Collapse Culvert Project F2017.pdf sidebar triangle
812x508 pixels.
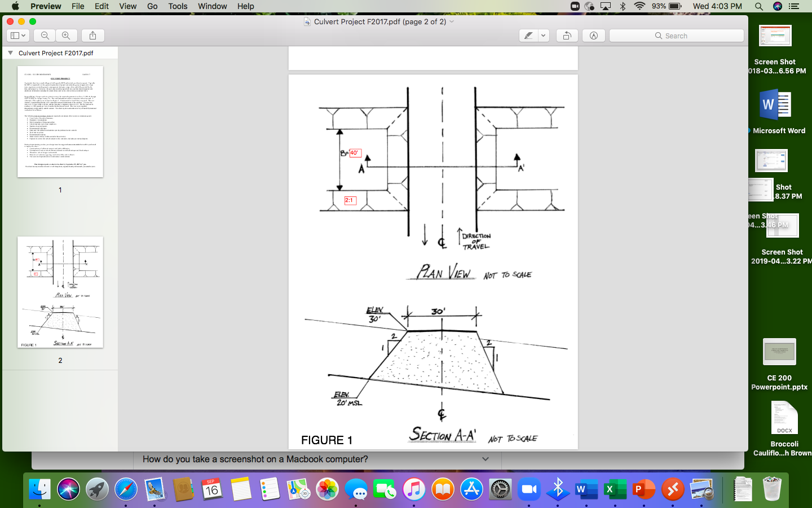tap(10, 53)
